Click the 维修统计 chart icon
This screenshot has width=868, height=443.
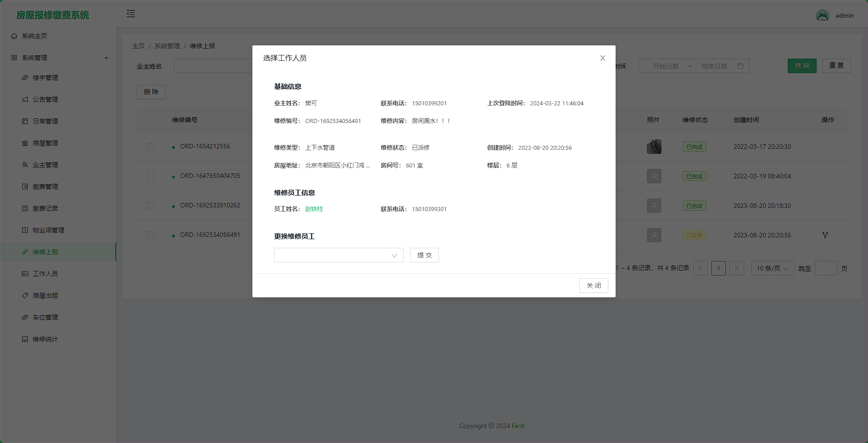(x=25, y=339)
